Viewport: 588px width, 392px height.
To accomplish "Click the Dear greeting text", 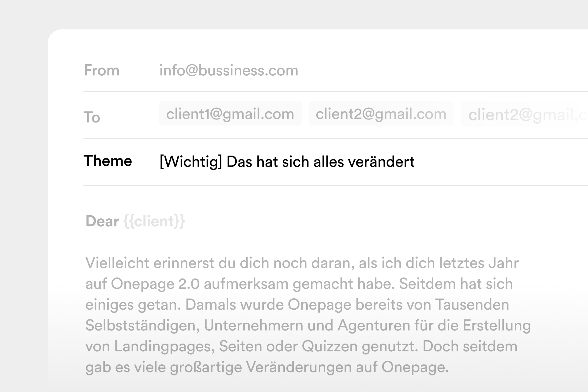I will pyautogui.click(x=102, y=221).
